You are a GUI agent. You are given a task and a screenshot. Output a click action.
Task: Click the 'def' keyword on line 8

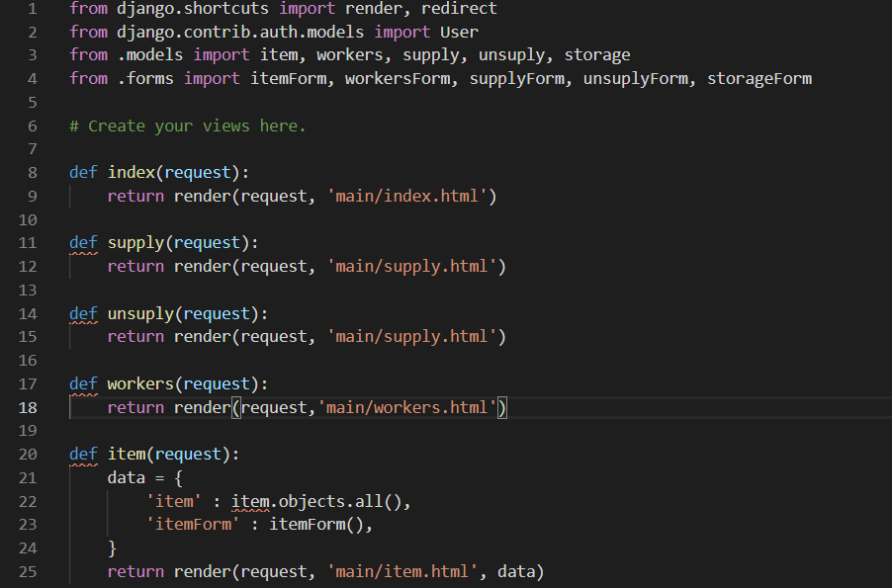[84, 172]
